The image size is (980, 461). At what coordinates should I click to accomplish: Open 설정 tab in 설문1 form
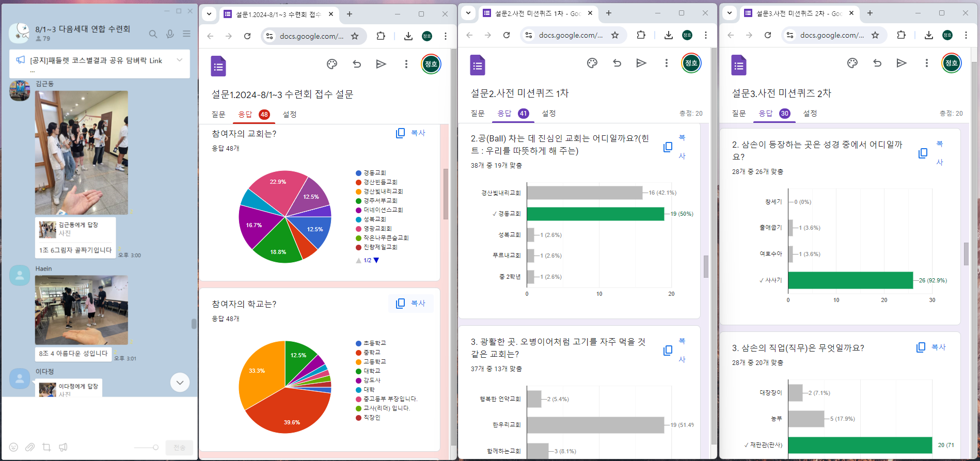tap(290, 115)
